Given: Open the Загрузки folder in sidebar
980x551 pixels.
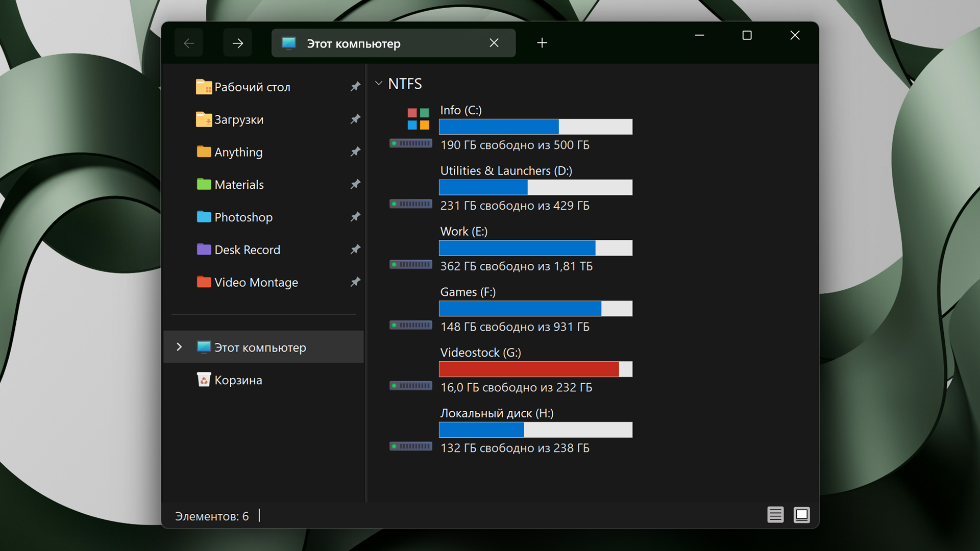Looking at the screenshot, I should point(238,120).
